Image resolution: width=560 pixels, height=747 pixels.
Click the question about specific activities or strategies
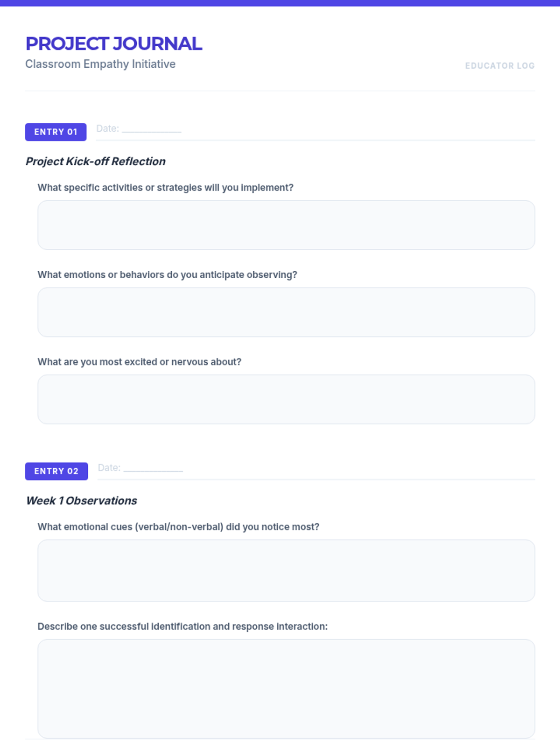(x=166, y=188)
